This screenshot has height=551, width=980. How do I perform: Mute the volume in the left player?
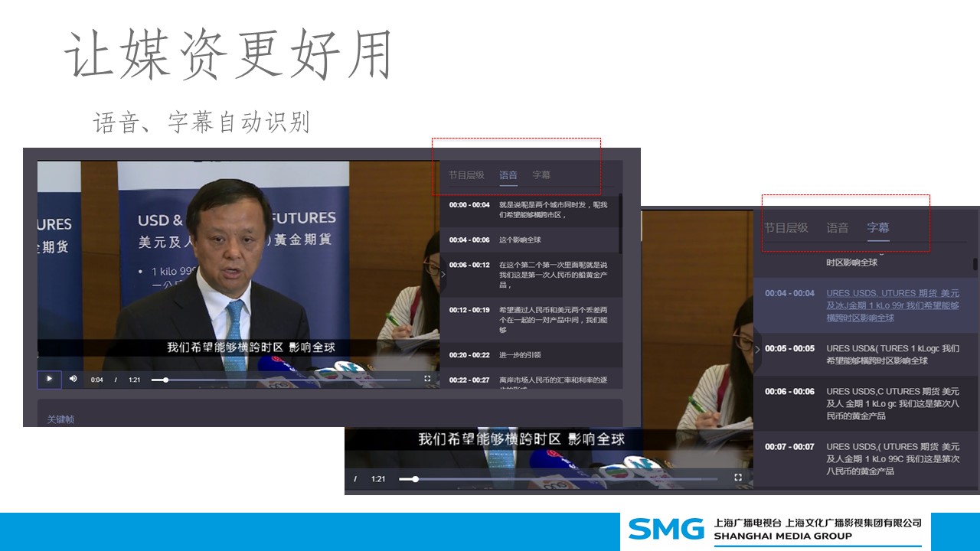coord(73,379)
